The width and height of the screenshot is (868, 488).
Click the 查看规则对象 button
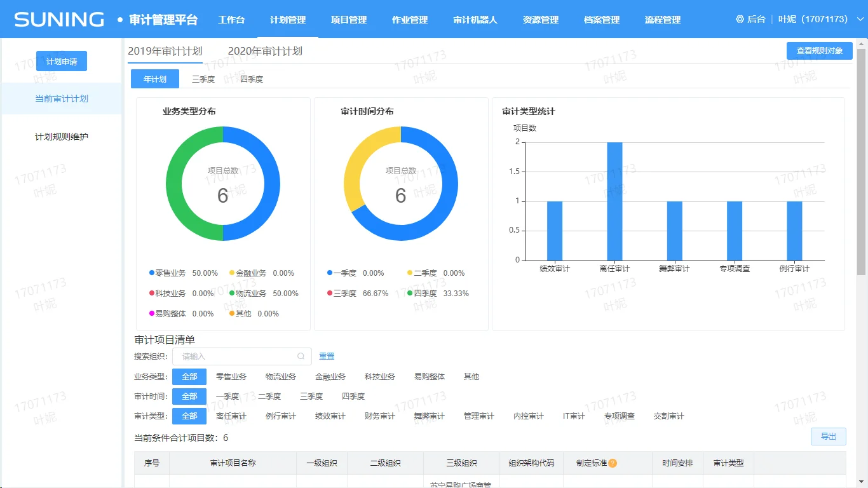click(819, 51)
